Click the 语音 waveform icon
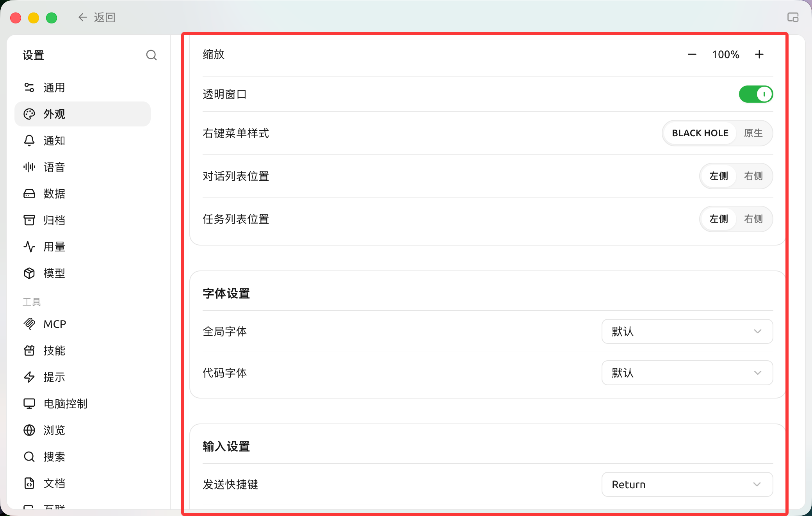This screenshot has width=812, height=516. point(29,167)
